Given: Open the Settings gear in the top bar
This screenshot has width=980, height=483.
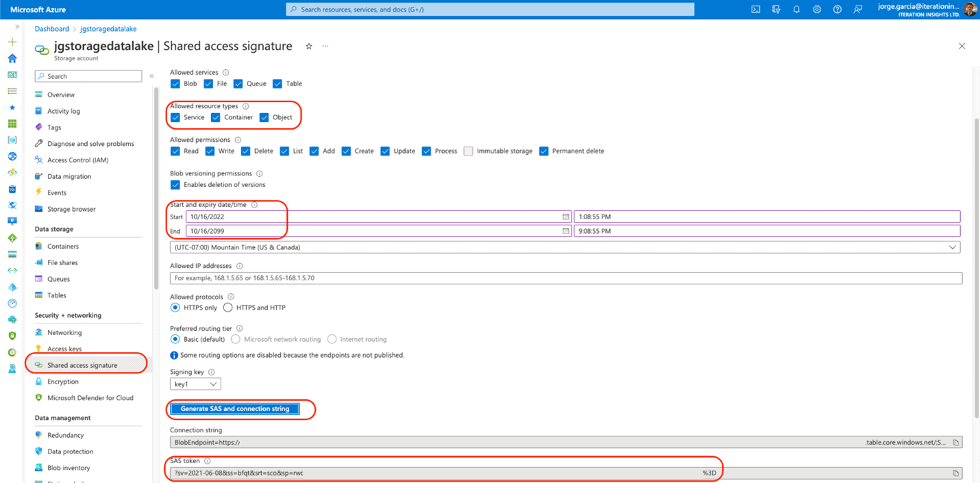Looking at the screenshot, I should [x=816, y=9].
